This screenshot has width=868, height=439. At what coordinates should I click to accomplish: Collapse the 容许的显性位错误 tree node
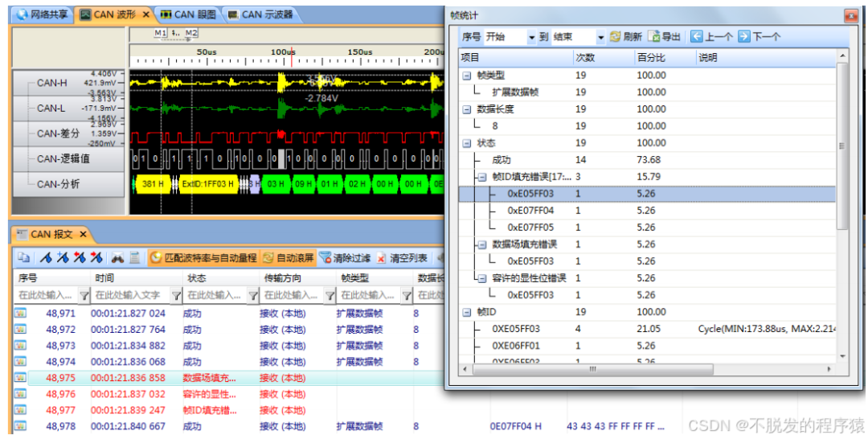[x=481, y=278]
